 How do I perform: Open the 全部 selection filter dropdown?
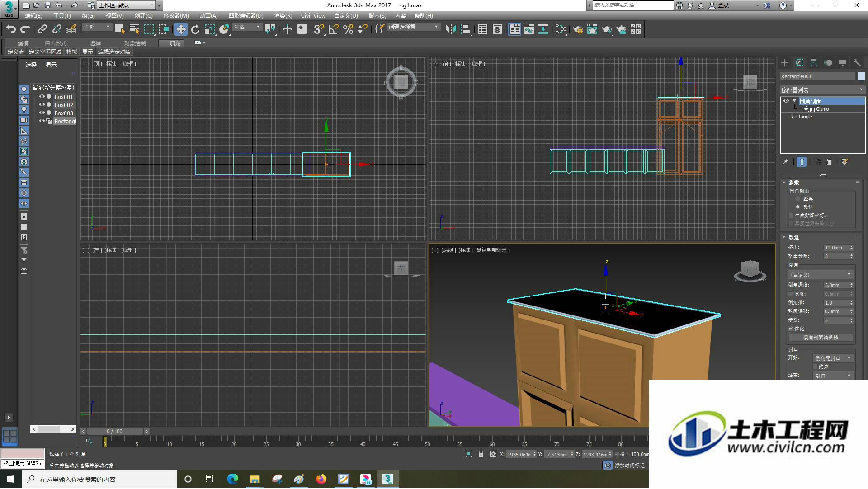[97, 28]
